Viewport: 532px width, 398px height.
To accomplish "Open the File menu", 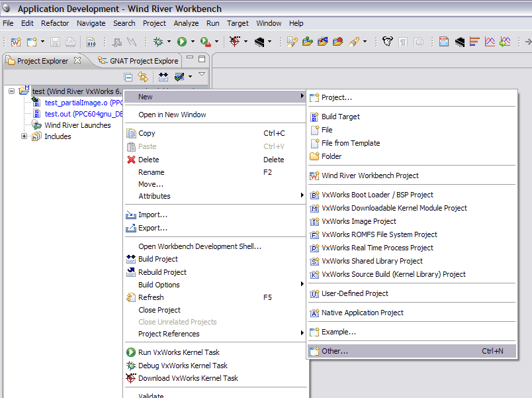I will click(x=8, y=23).
